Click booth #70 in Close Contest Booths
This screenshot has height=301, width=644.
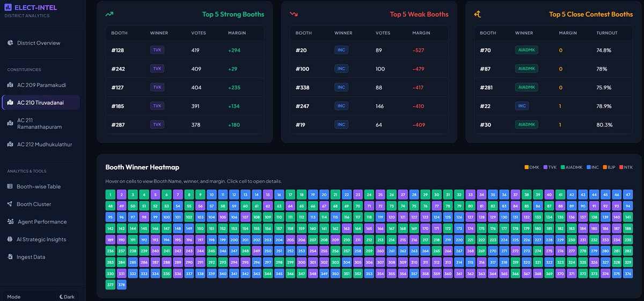click(485, 51)
